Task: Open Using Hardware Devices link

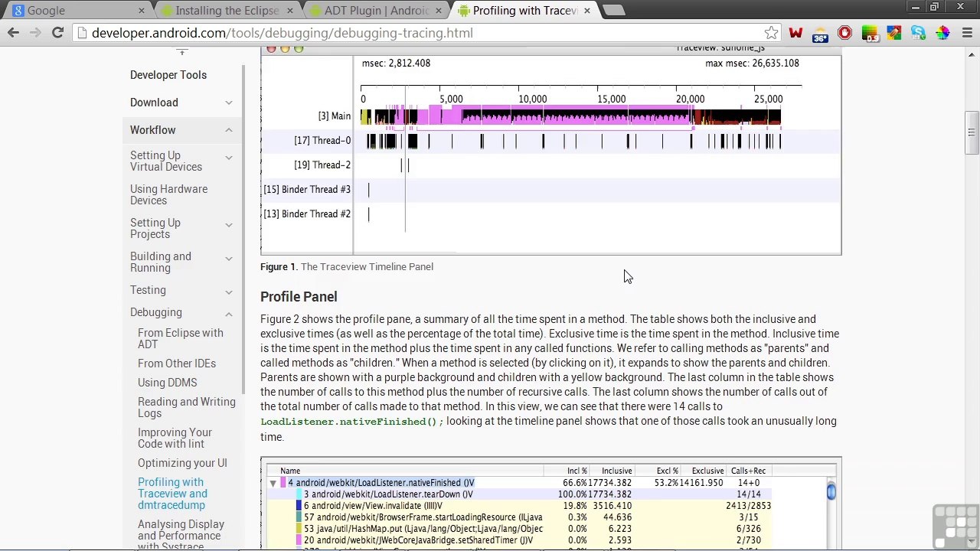Action: pyautogui.click(x=168, y=194)
